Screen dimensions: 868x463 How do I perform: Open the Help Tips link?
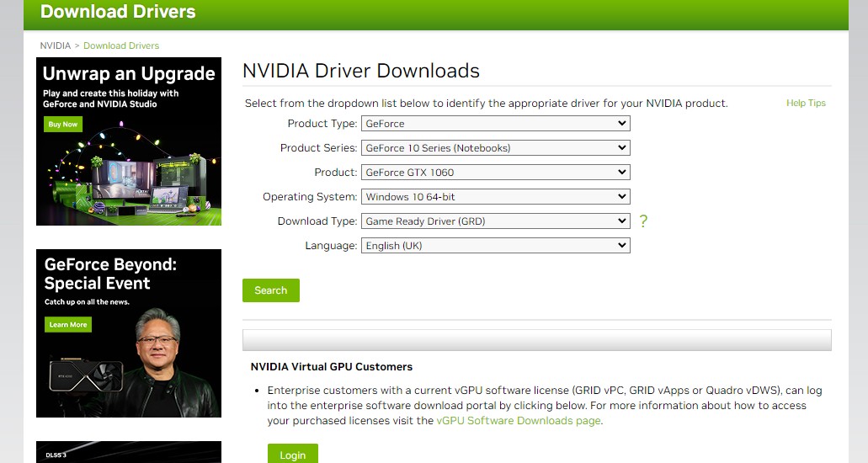[x=806, y=103]
